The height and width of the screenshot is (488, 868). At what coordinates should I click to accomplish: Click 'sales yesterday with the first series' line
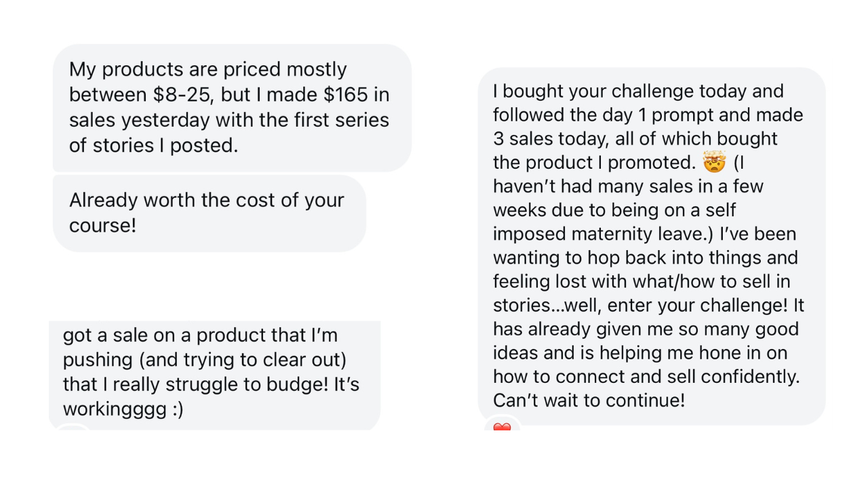[x=229, y=120]
